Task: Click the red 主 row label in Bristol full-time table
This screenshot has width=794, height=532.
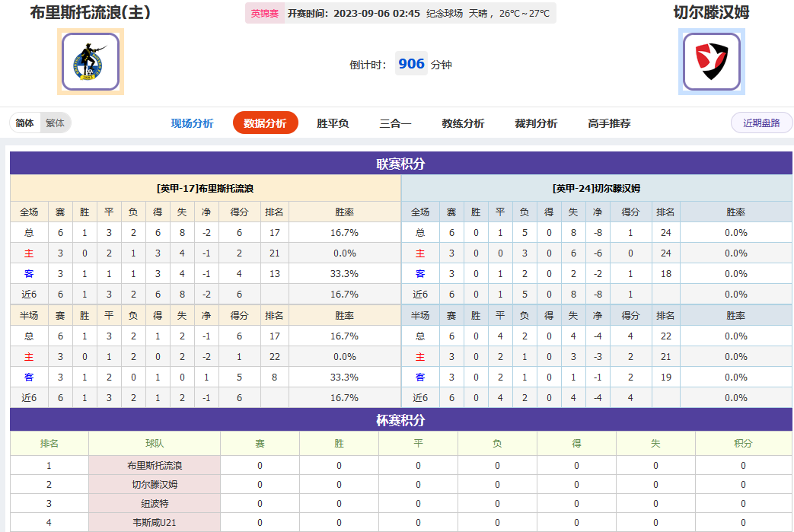Action: [29, 253]
